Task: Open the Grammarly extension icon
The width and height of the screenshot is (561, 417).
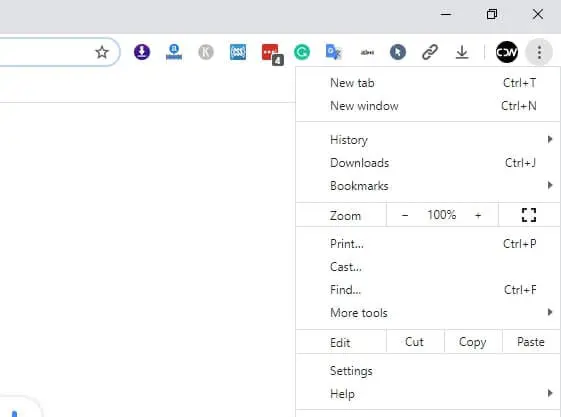Action: (302, 52)
